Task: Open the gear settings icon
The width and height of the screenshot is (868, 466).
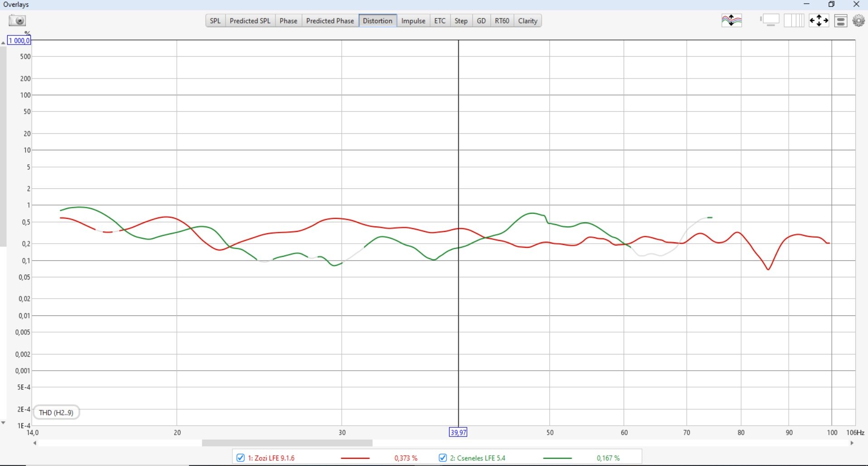Action: point(858,21)
